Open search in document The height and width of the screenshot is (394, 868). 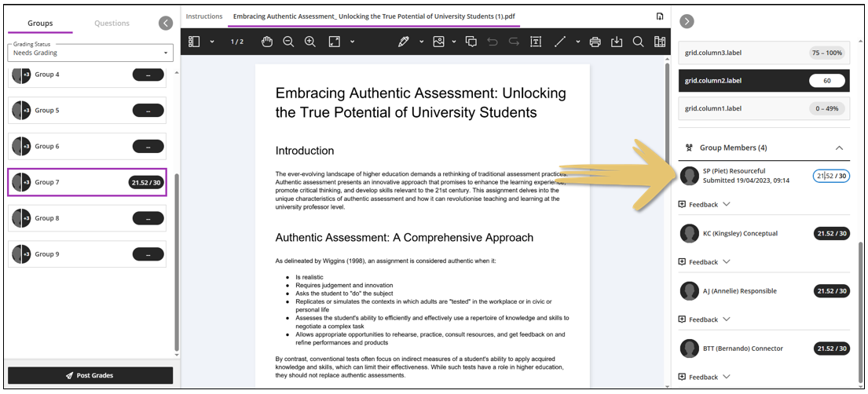click(638, 42)
